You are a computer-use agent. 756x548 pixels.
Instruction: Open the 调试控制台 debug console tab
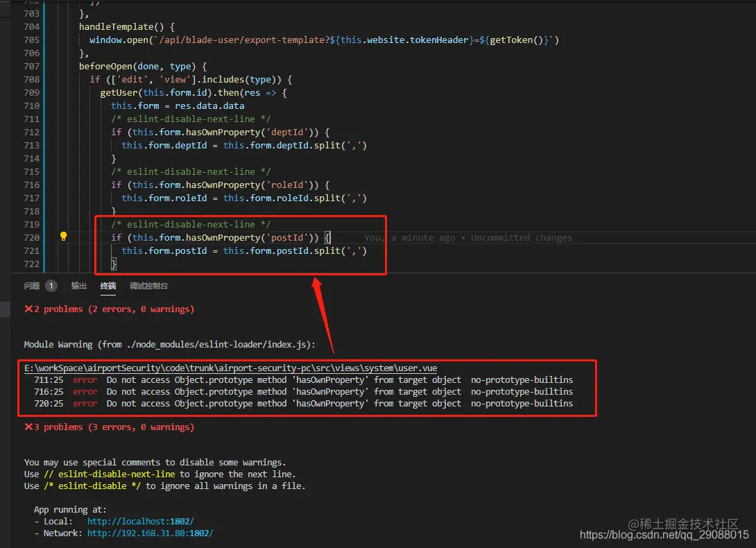click(x=148, y=286)
